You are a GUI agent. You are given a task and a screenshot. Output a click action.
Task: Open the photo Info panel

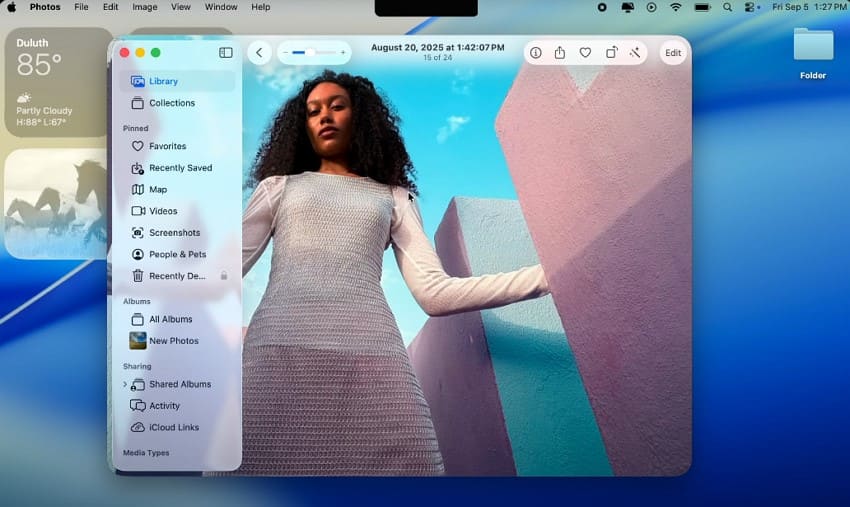point(536,53)
